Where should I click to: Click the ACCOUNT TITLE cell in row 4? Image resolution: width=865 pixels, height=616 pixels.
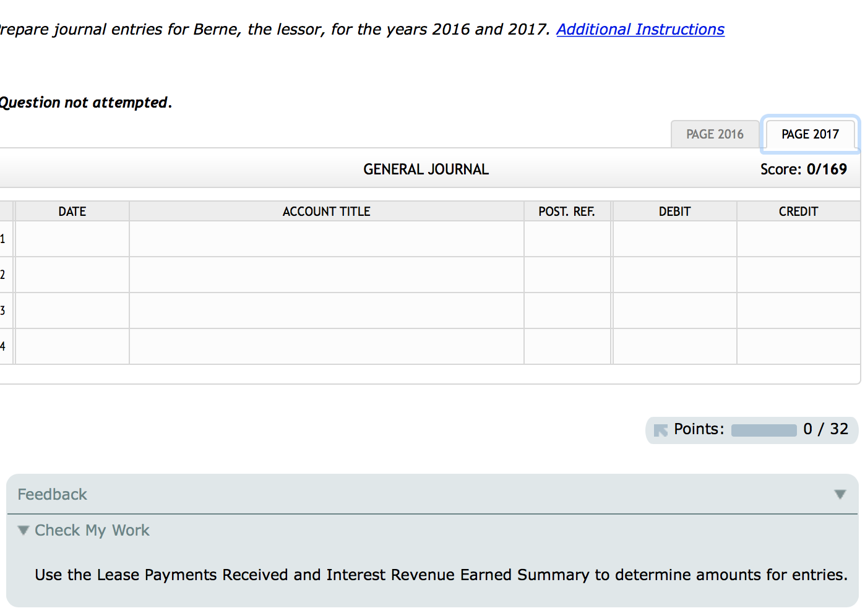pyautogui.click(x=326, y=346)
